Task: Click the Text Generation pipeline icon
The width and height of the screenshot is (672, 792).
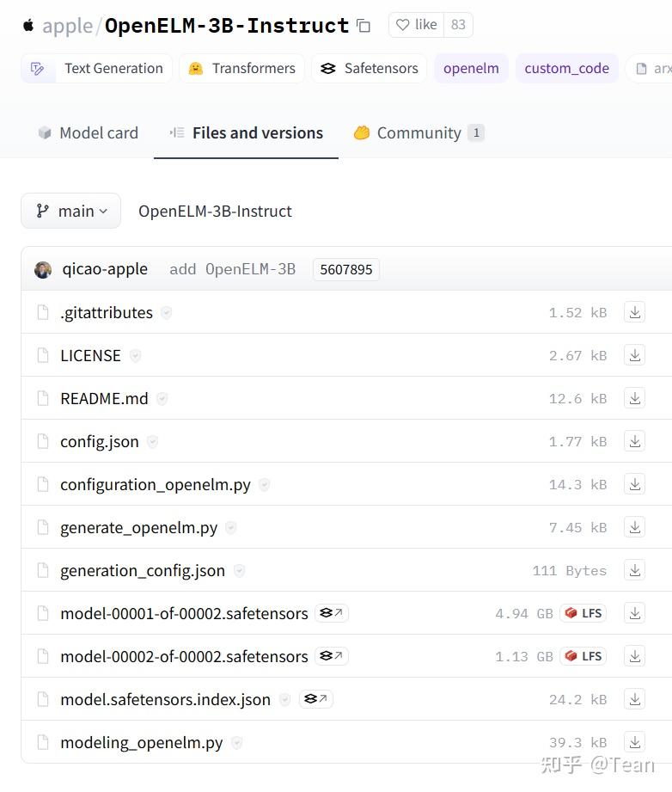Action: pyautogui.click(x=38, y=67)
